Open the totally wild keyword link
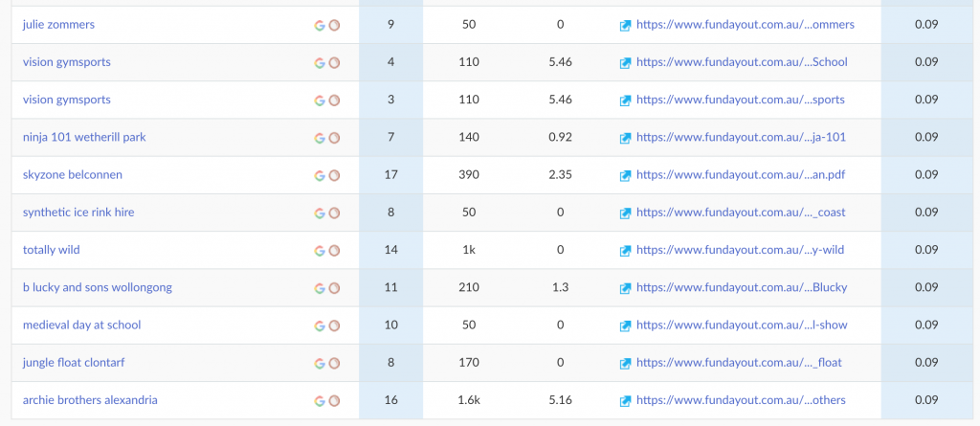Image resolution: width=980 pixels, height=426 pixels. pyautogui.click(x=52, y=250)
